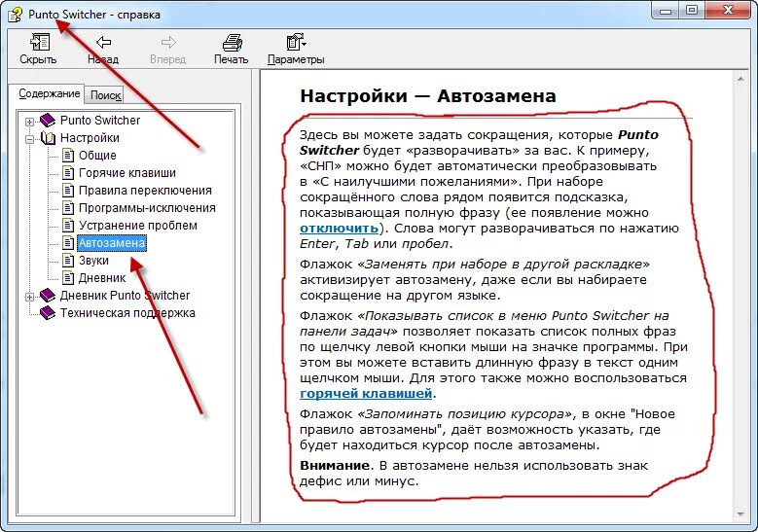The width and height of the screenshot is (758, 532).
Task: Print the topic with Печать icon
Action: pyautogui.click(x=232, y=43)
